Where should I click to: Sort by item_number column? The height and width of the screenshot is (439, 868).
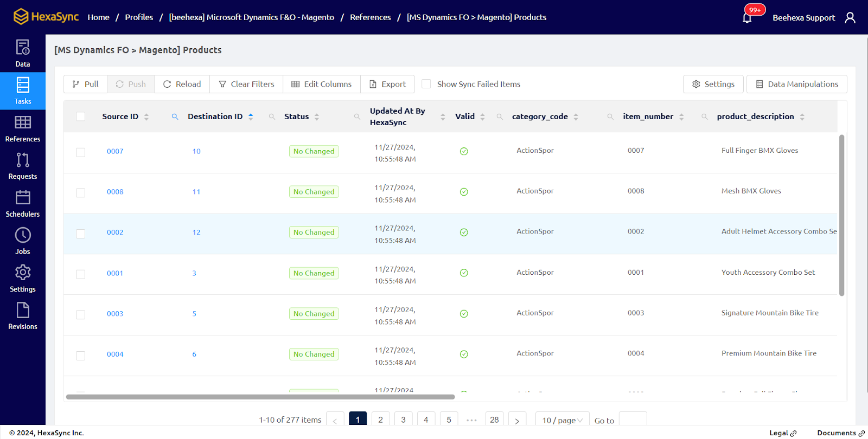coord(681,117)
